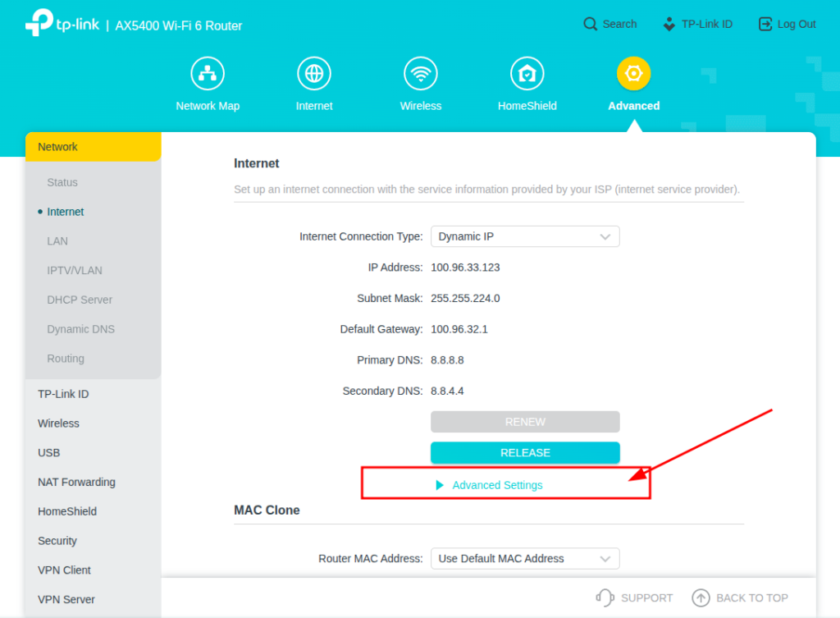Screen dimensions: 840x618
Task: Open Internet Connection Type dropdown
Action: coord(525,236)
